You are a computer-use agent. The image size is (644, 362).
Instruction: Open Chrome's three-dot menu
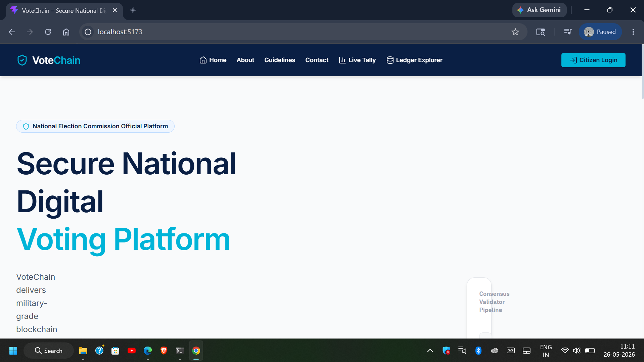[x=633, y=32]
